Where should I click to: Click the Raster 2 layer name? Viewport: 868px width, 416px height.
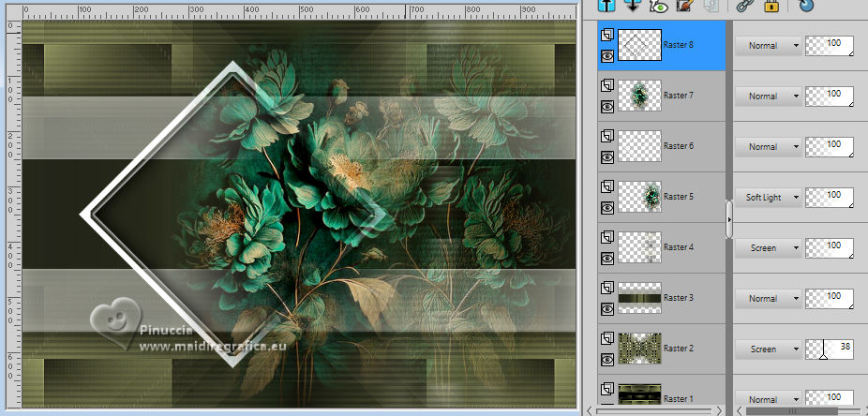click(x=678, y=349)
